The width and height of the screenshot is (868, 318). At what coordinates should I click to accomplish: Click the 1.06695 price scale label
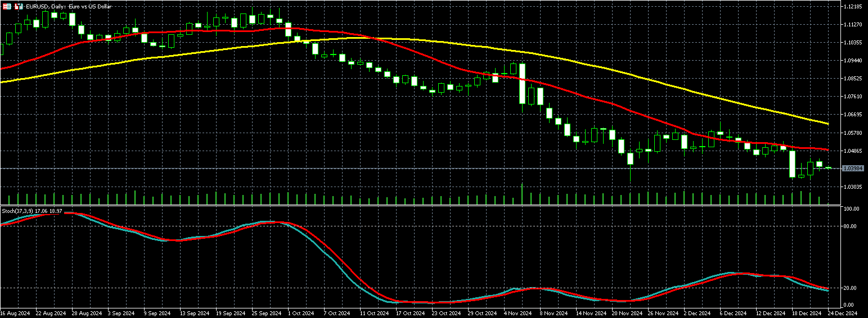click(853, 115)
